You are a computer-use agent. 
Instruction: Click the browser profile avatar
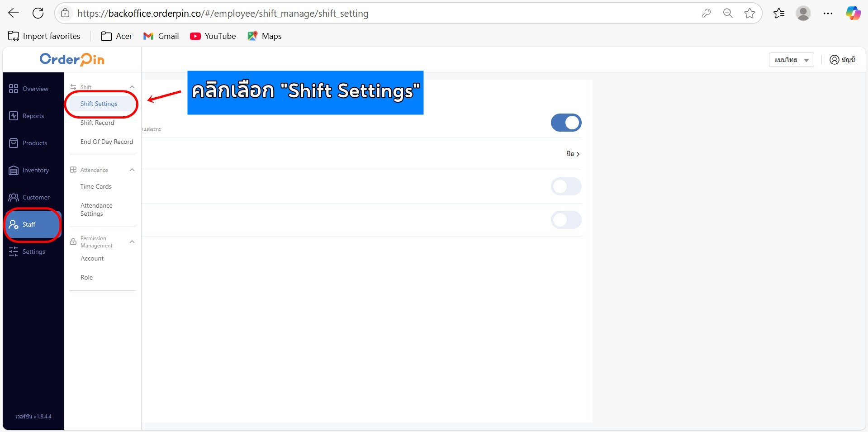(803, 13)
